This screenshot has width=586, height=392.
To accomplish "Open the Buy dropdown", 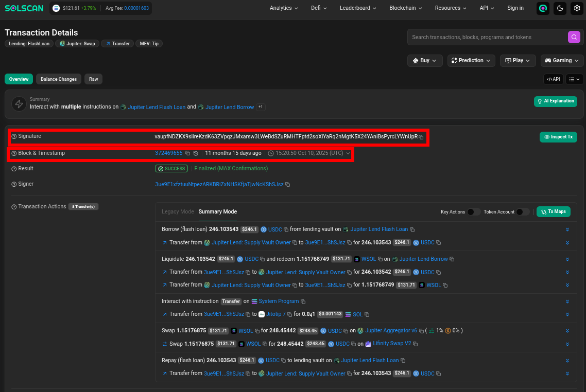I will (424, 61).
